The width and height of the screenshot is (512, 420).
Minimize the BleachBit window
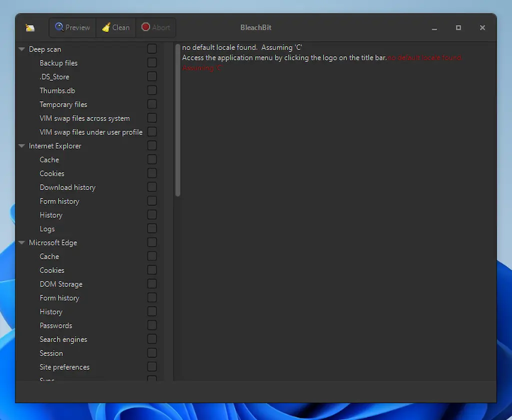point(434,28)
